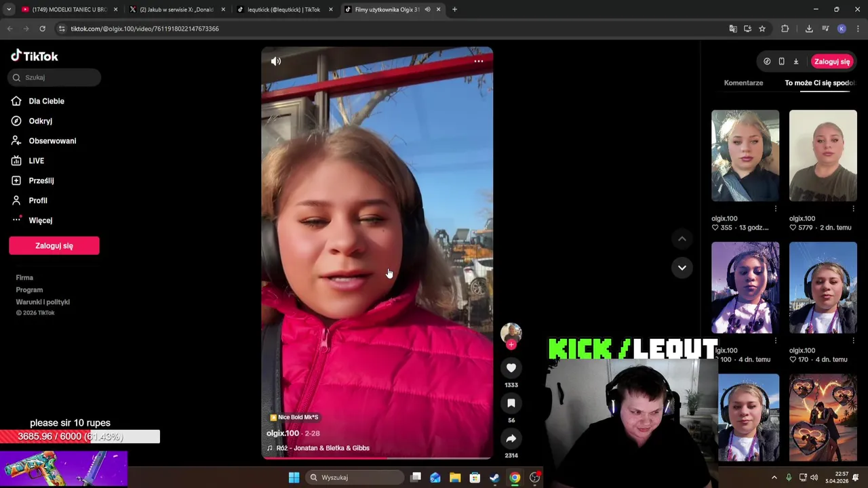Switch to the Jakub w serwisie X tab
This screenshot has height=488, width=868.
pos(176,9)
